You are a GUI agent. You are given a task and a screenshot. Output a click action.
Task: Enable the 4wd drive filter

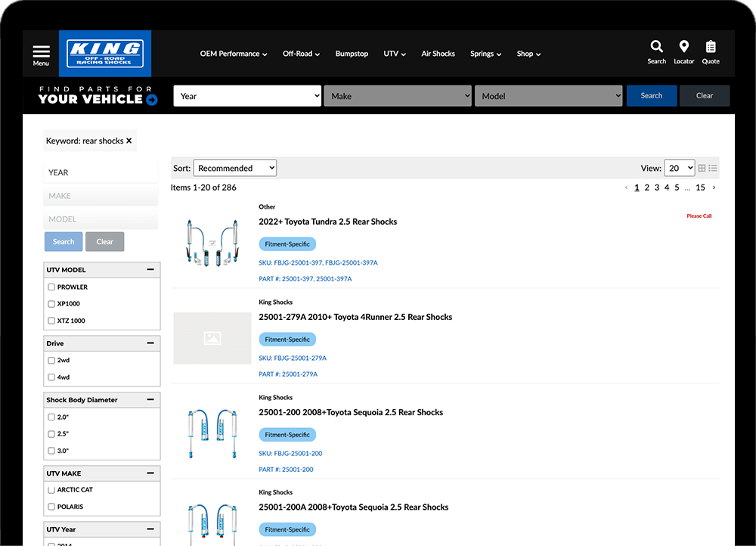point(51,377)
